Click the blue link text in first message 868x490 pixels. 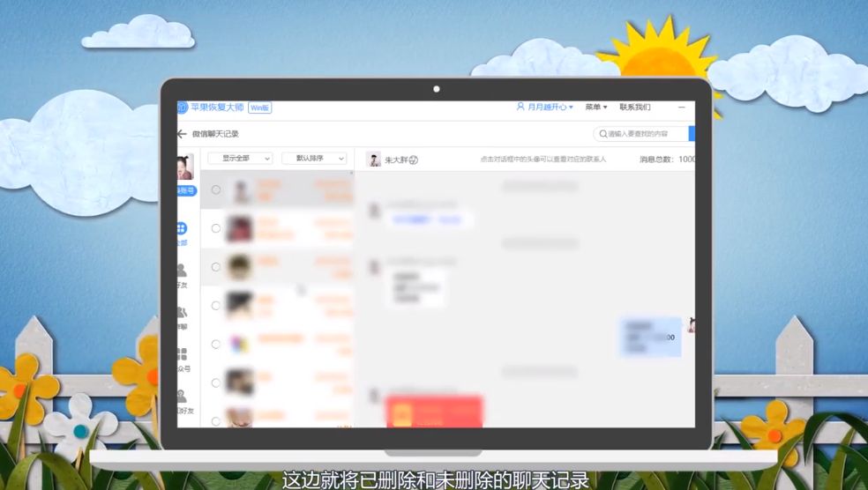(426, 220)
